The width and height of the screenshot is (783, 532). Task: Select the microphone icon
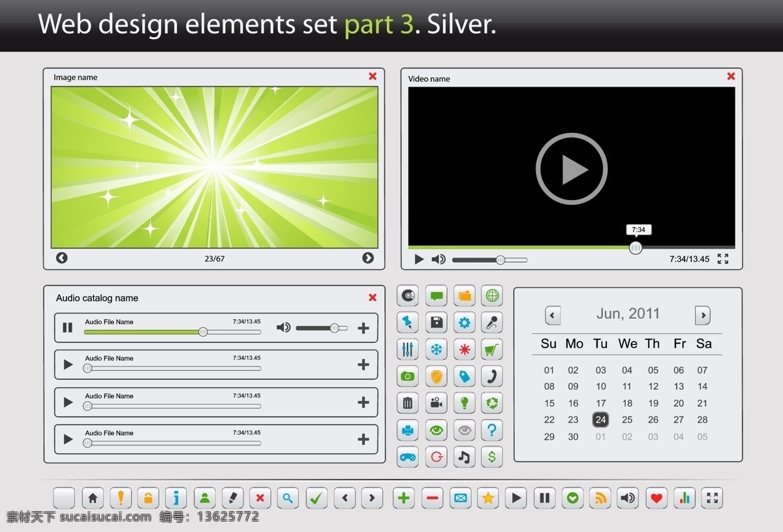[x=492, y=322]
